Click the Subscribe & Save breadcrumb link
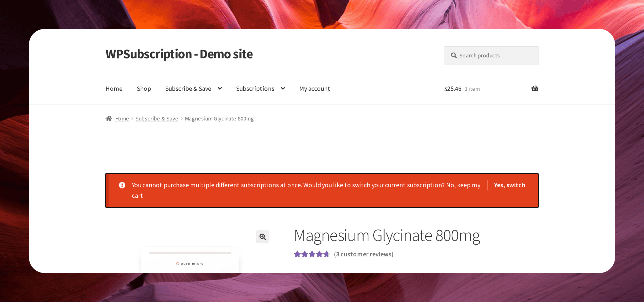The image size is (644, 302). point(157,119)
